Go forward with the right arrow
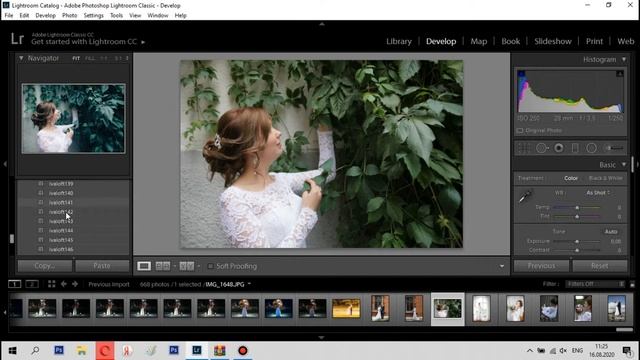 (75, 284)
